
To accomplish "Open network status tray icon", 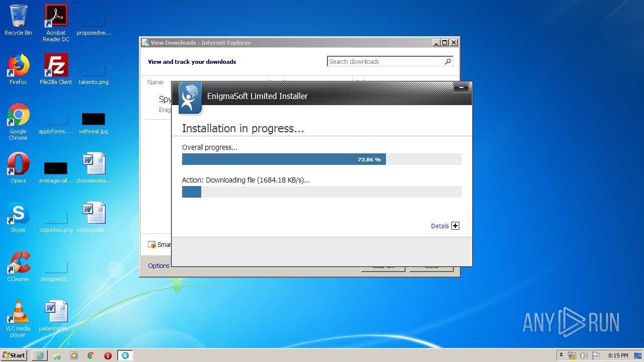I will pos(572,355).
